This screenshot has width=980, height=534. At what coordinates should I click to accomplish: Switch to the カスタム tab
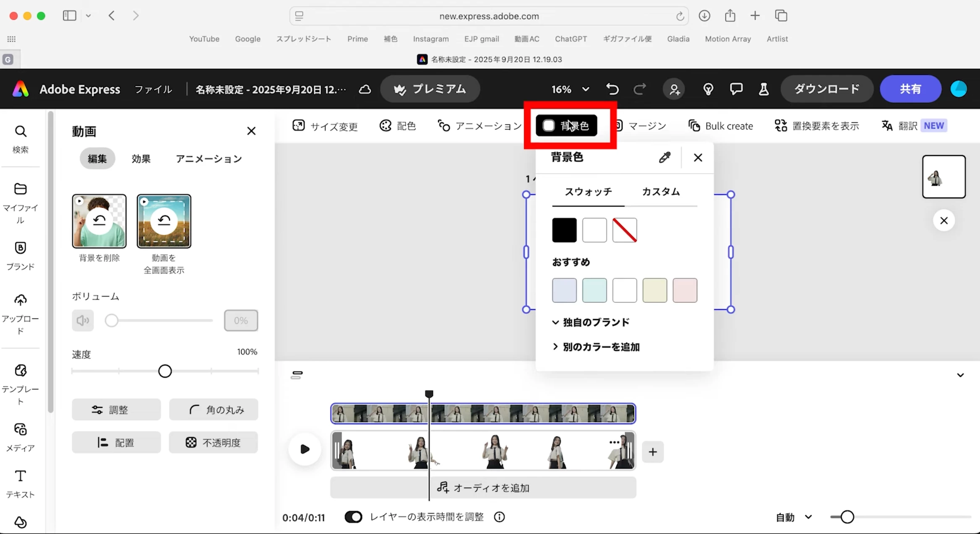point(661,192)
